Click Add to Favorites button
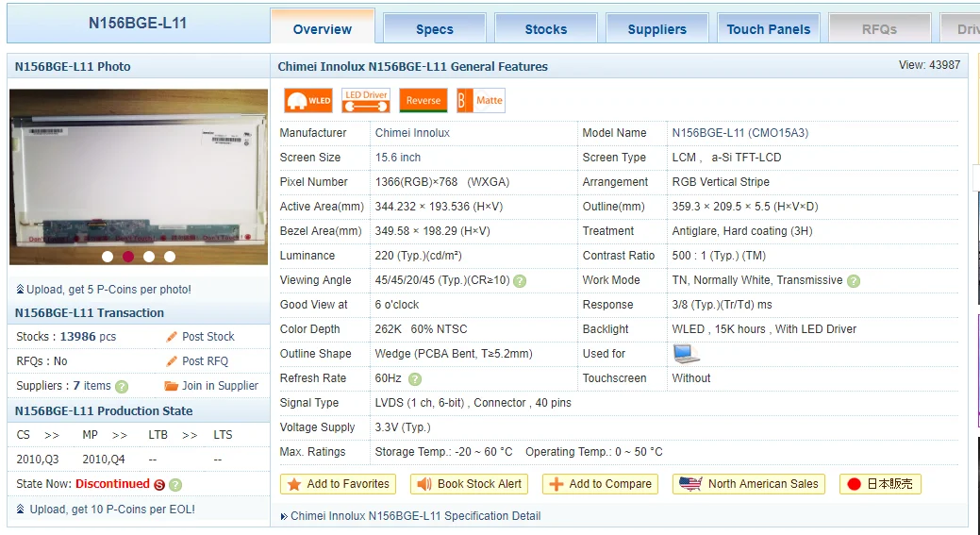Viewport: 980px width, 535px height. tap(338, 484)
